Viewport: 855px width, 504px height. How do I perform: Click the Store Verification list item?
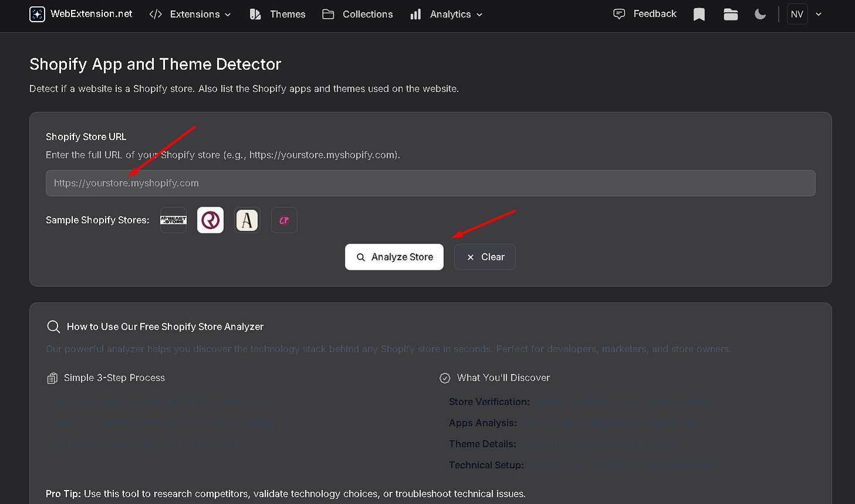click(581, 402)
